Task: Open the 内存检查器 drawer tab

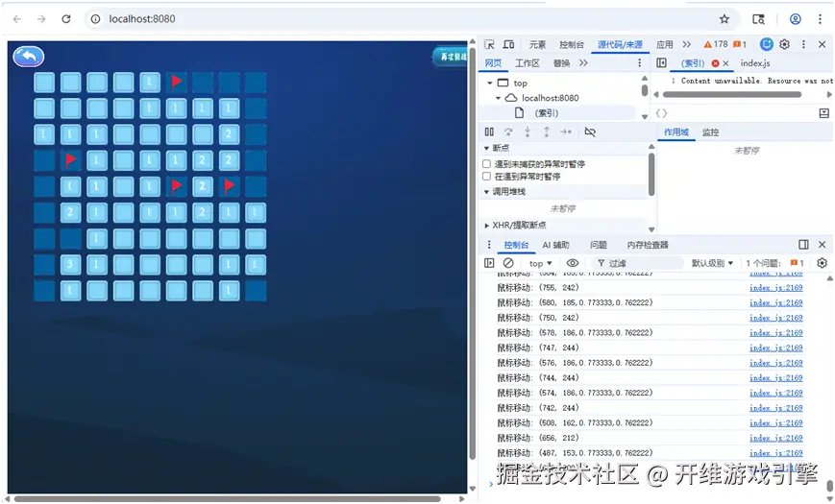Action: pos(648,245)
